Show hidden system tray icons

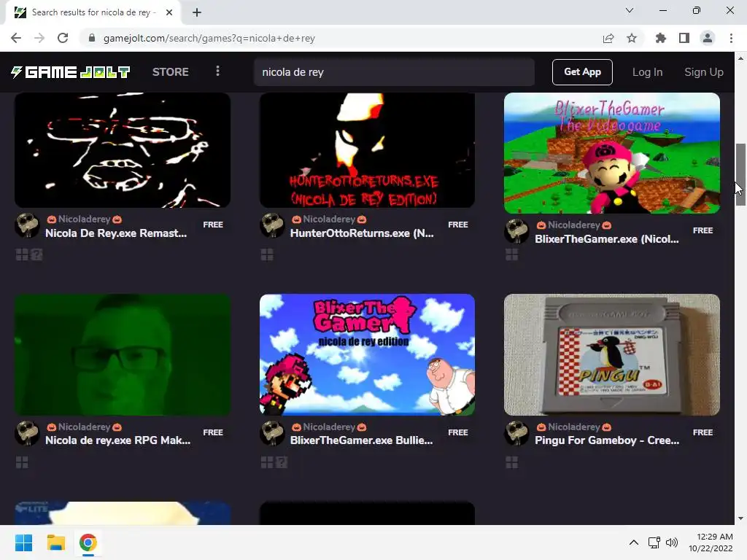coord(634,542)
